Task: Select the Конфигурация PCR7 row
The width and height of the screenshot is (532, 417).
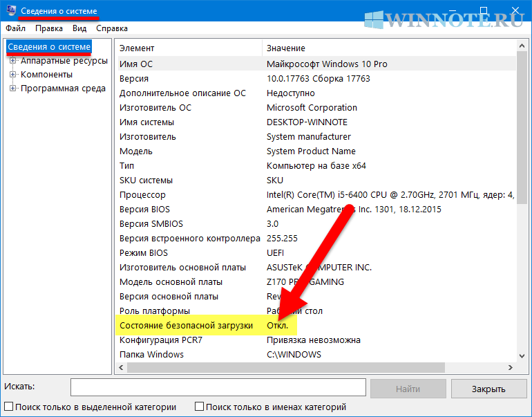Action: click(317, 340)
